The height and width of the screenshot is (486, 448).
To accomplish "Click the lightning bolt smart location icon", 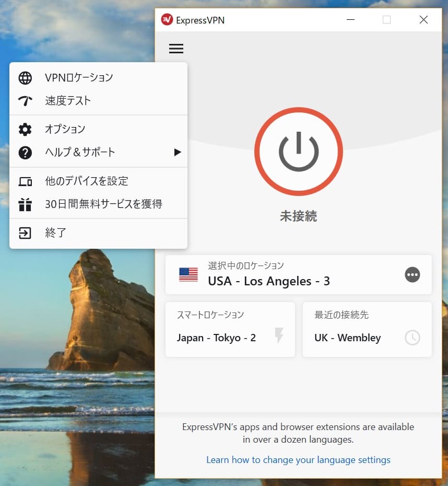I will [279, 335].
